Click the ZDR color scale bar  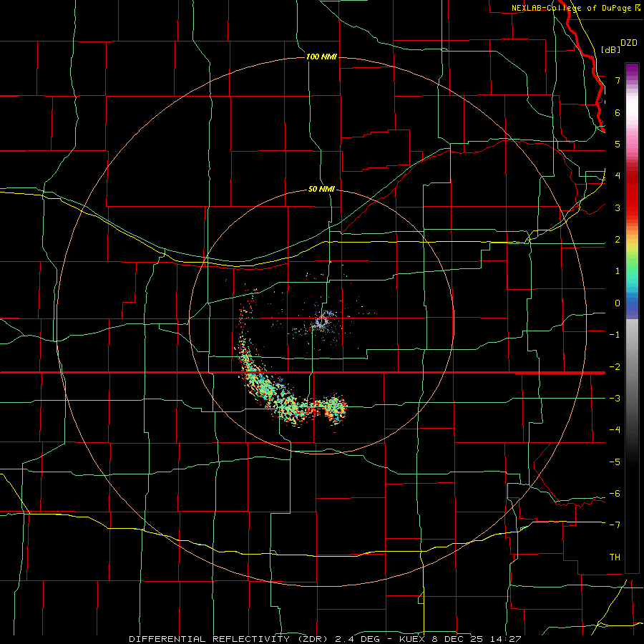click(x=632, y=318)
